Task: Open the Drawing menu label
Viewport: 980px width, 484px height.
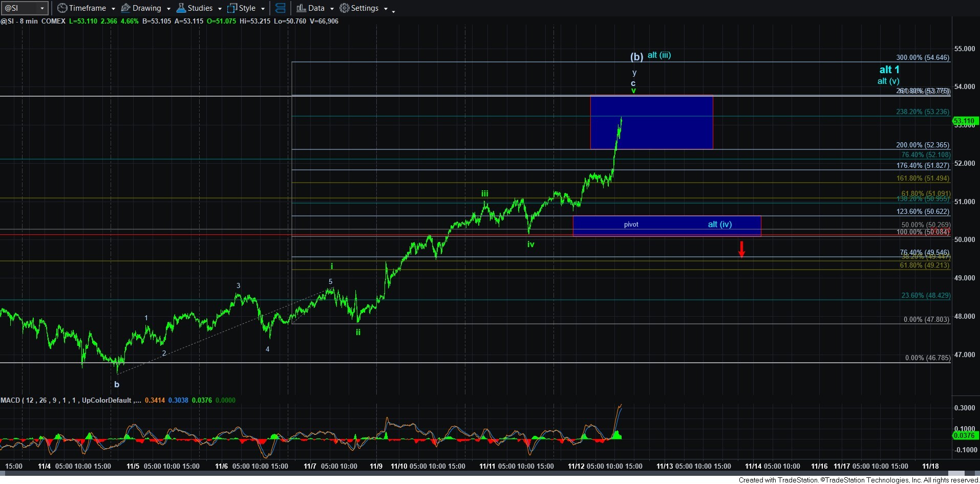Action: coord(146,8)
